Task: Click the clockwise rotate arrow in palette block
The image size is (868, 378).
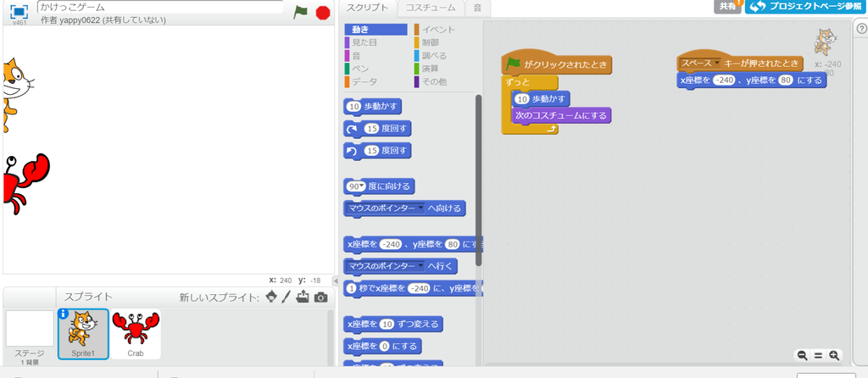Action: (x=352, y=129)
